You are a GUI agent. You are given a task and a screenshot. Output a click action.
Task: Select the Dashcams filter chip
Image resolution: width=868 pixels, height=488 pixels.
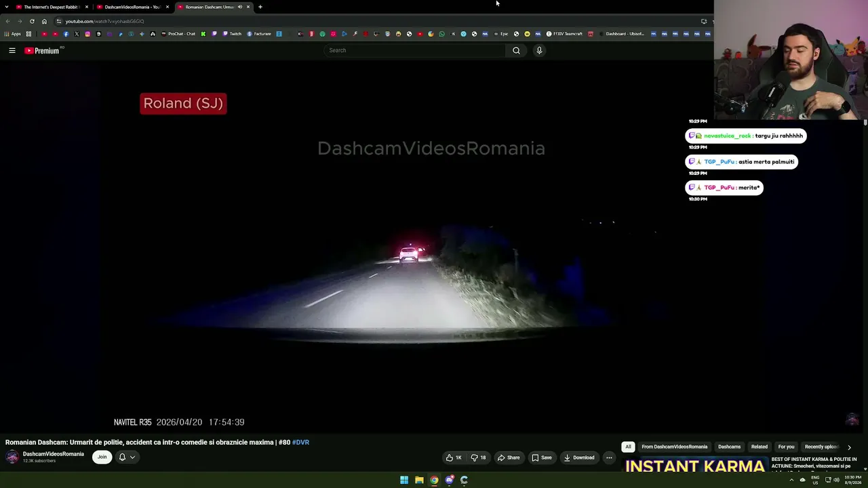pyautogui.click(x=730, y=447)
